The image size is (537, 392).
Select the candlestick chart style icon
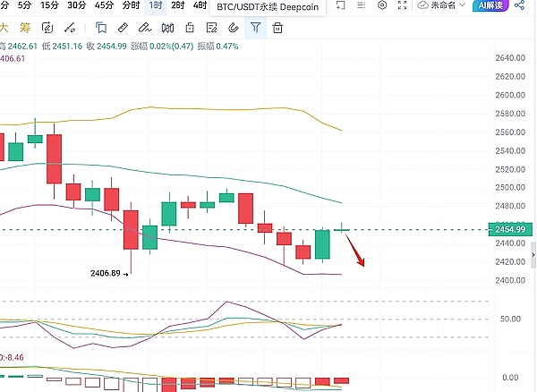coord(166,28)
